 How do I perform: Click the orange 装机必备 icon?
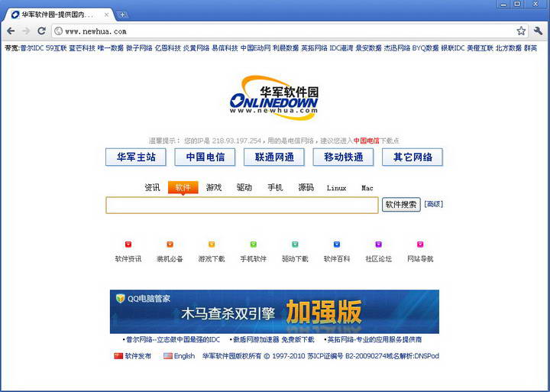click(170, 245)
